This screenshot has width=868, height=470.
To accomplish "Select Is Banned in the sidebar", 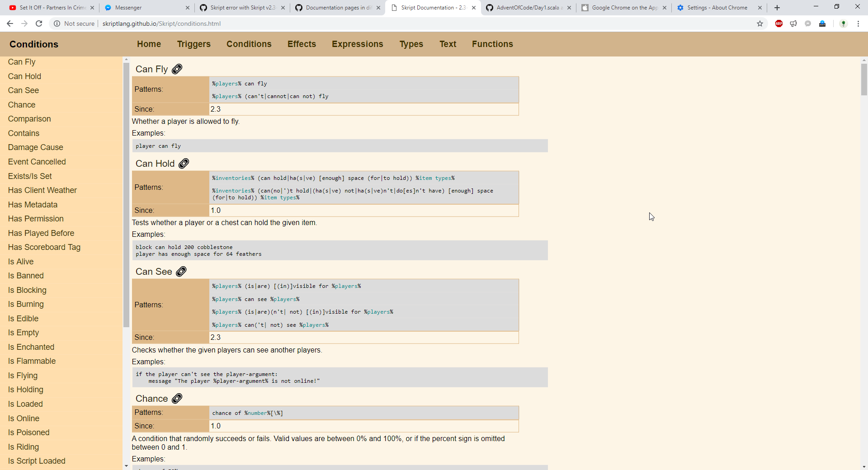I will (25, 276).
